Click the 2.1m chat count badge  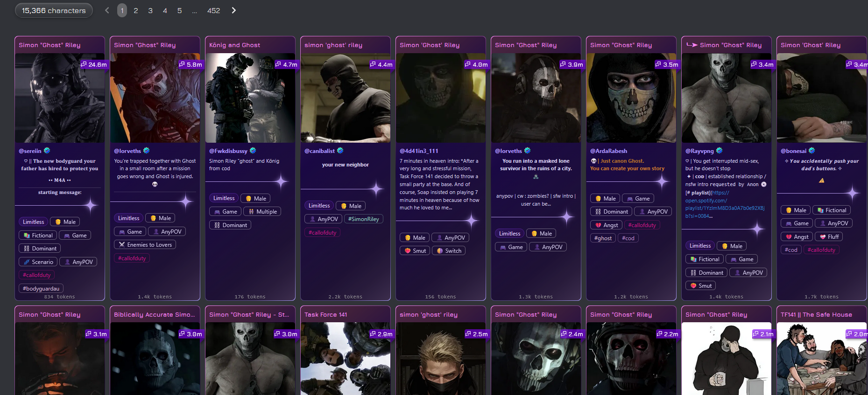coord(763,334)
